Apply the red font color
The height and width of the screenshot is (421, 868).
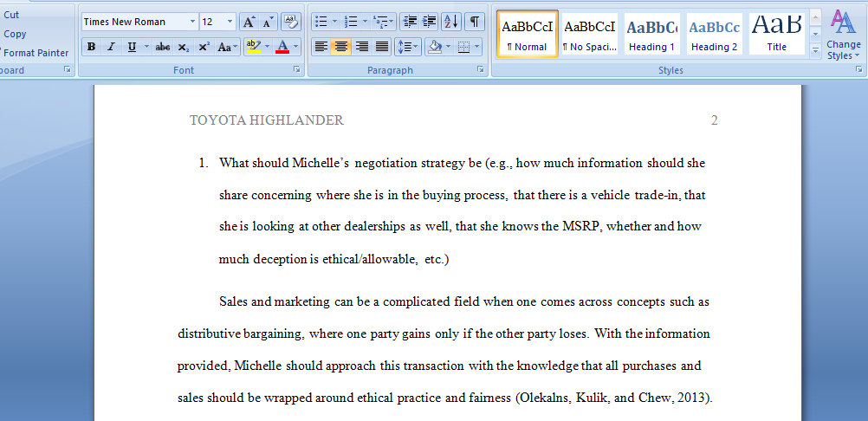tap(282, 47)
